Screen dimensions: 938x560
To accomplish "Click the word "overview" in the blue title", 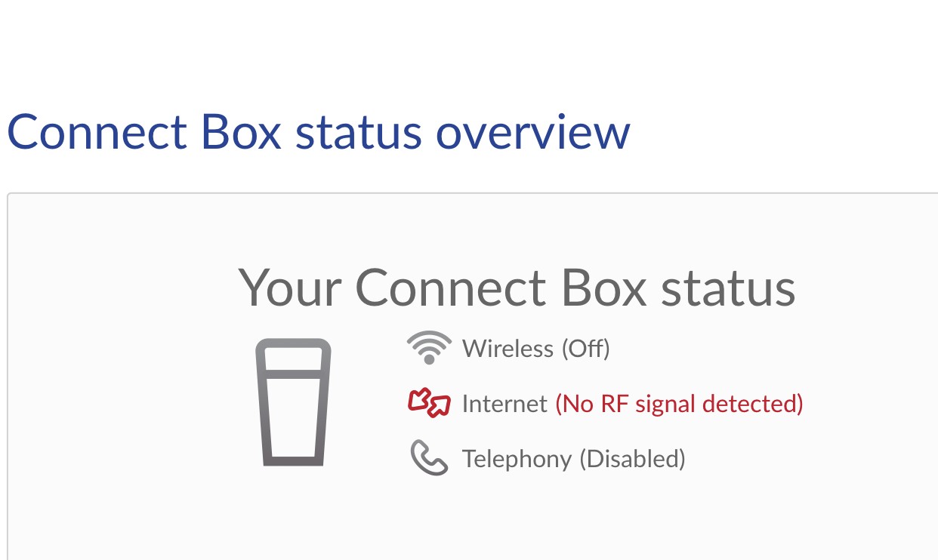I will [533, 131].
